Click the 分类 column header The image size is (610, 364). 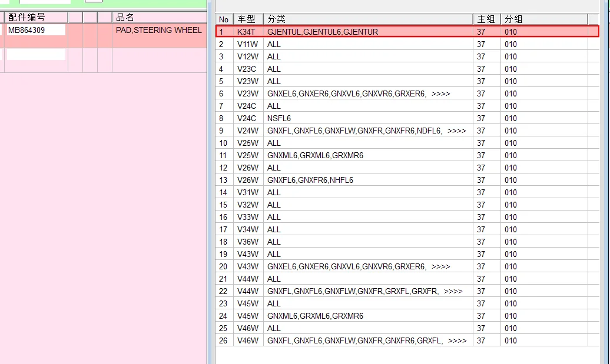(368, 19)
